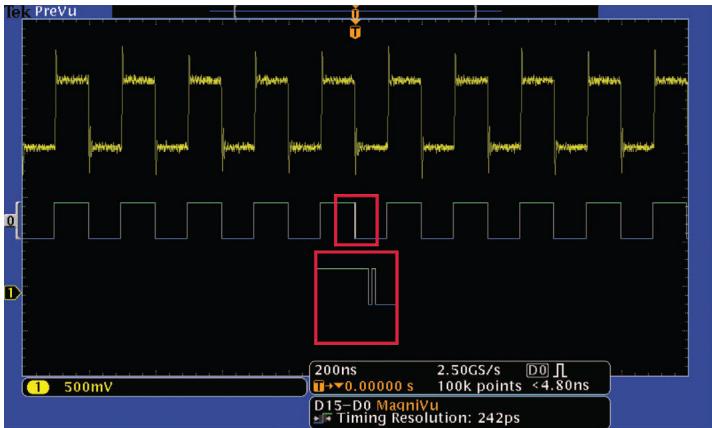712x428 pixels.
Task: Click the waveform record view bar
Action: tap(355, 11)
